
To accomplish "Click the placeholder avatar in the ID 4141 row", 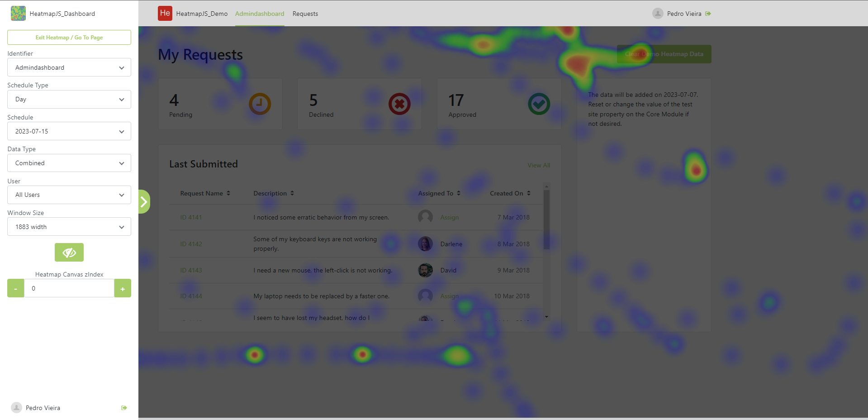I will 425,217.
